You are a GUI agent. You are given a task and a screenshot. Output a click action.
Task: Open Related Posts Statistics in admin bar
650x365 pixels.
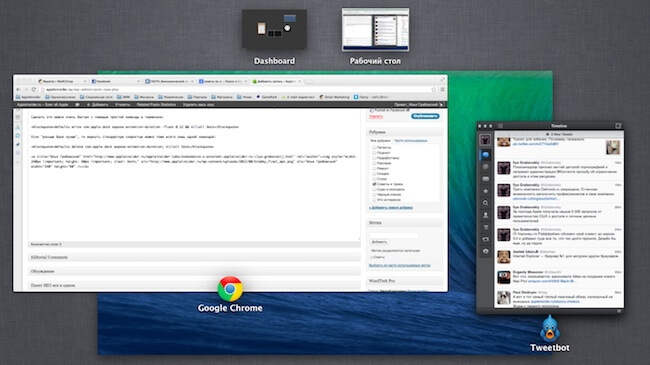click(156, 105)
